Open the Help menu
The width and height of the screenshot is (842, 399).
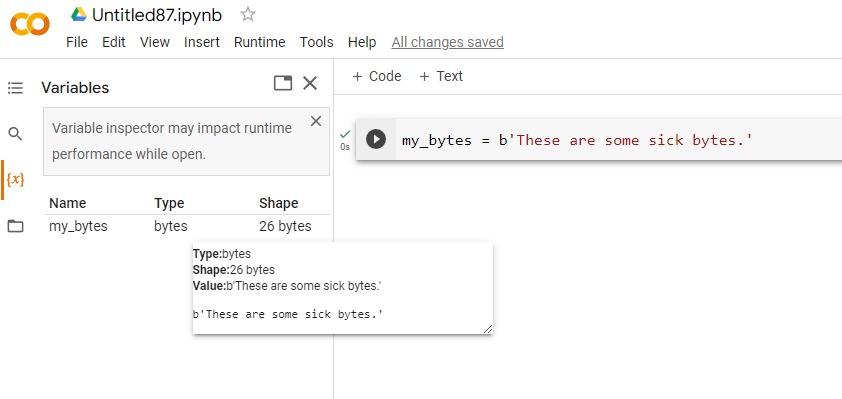click(x=362, y=42)
